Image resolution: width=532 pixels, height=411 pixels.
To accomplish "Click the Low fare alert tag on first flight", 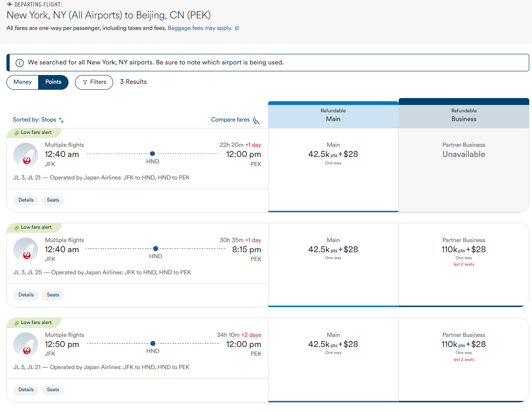I will (x=33, y=133).
